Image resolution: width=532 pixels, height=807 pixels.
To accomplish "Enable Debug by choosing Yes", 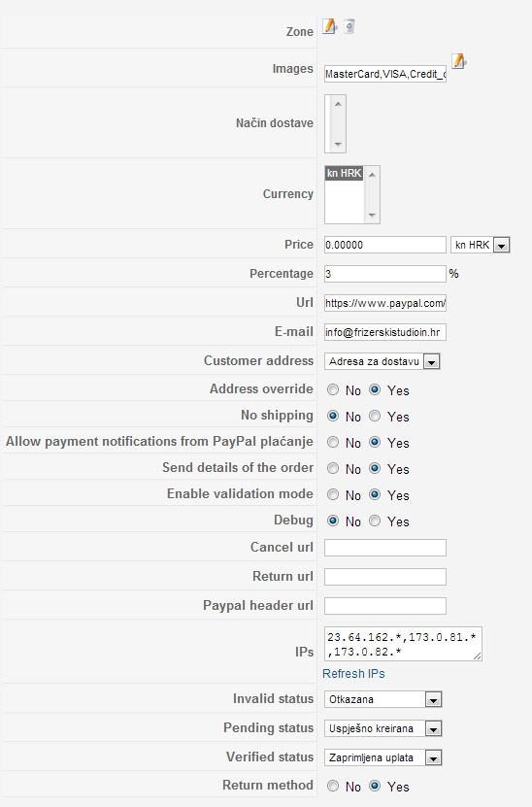I will [375, 521].
